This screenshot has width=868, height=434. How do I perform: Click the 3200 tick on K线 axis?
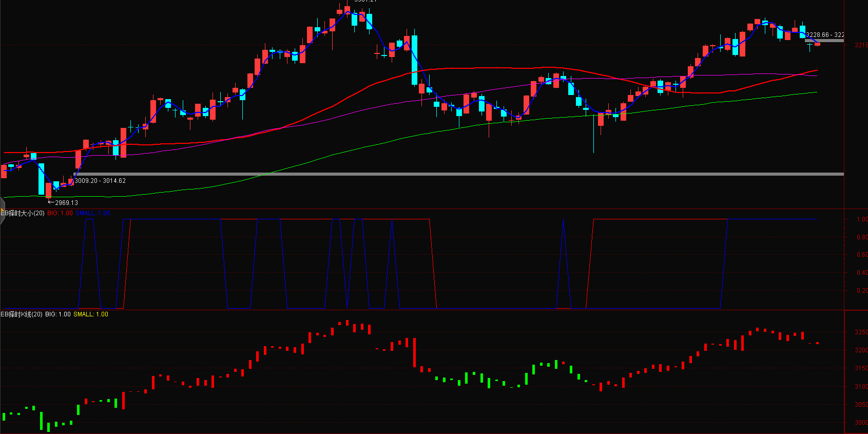coord(861,350)
